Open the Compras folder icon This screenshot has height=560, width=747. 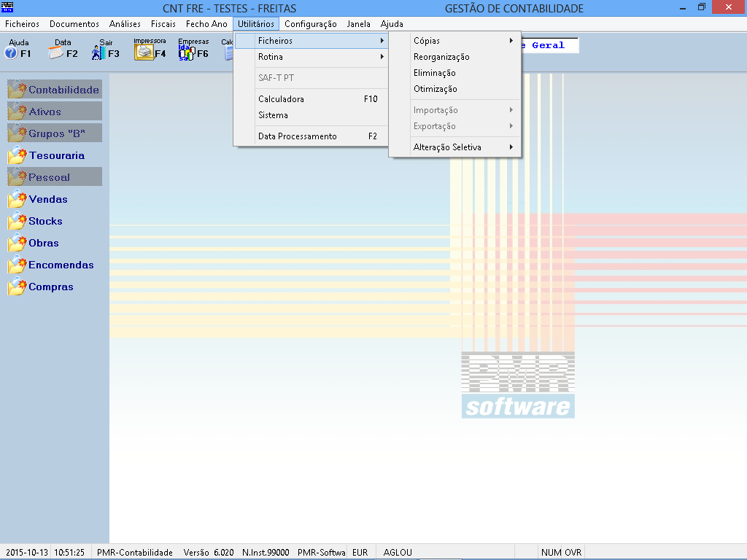pyautogui.click(x=17, y=286)
